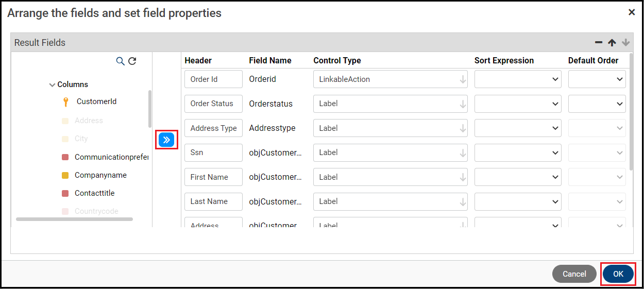644x289 pixels.
Task: Close the dialog with the X icon
Action: point(632,12)
